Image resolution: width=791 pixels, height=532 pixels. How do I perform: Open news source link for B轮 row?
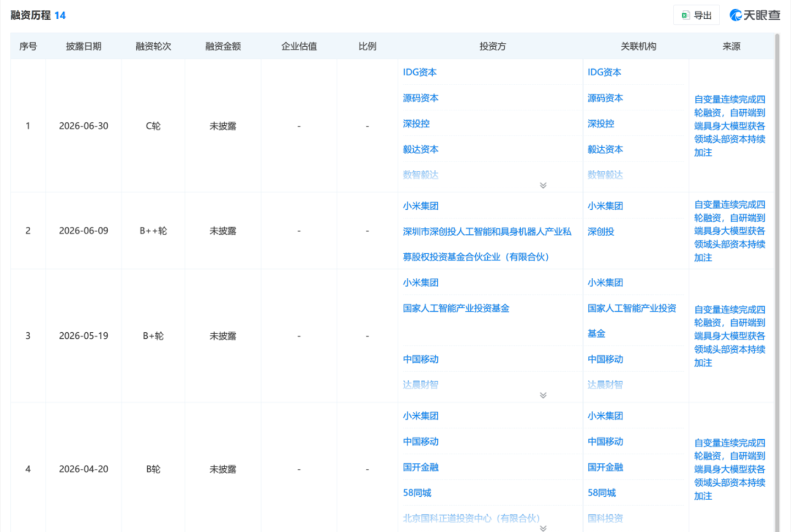click(729, 469)
